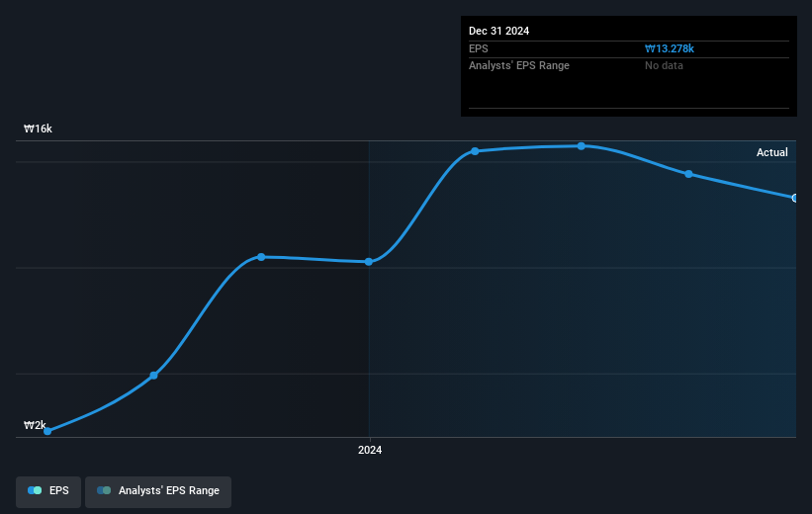Screen dimensions: 812x514
Task: Select the second data point on the EPS line
Action: click(154, 376)
